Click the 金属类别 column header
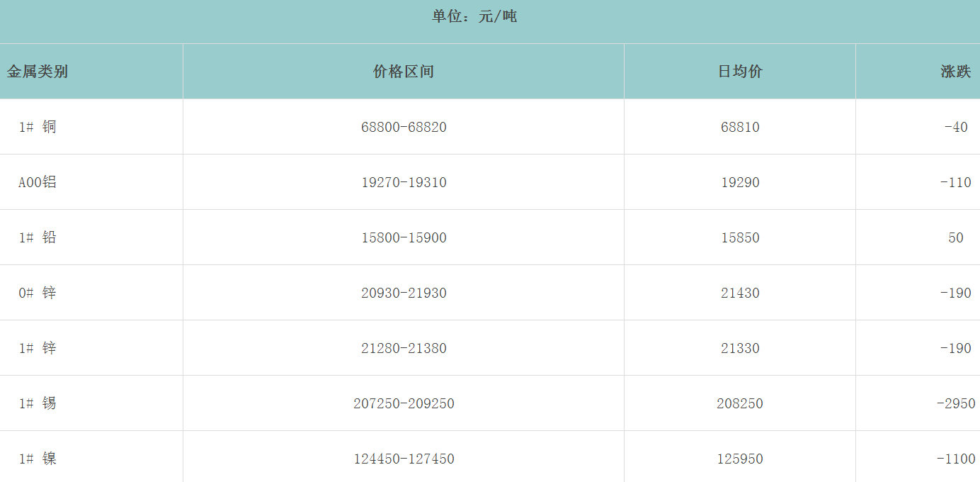Viewport: 980px width, 482px height. pos(38,72)
